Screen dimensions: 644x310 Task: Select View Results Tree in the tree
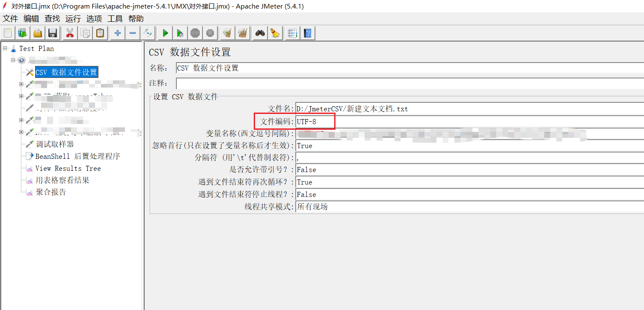click(x=68, y=168)
